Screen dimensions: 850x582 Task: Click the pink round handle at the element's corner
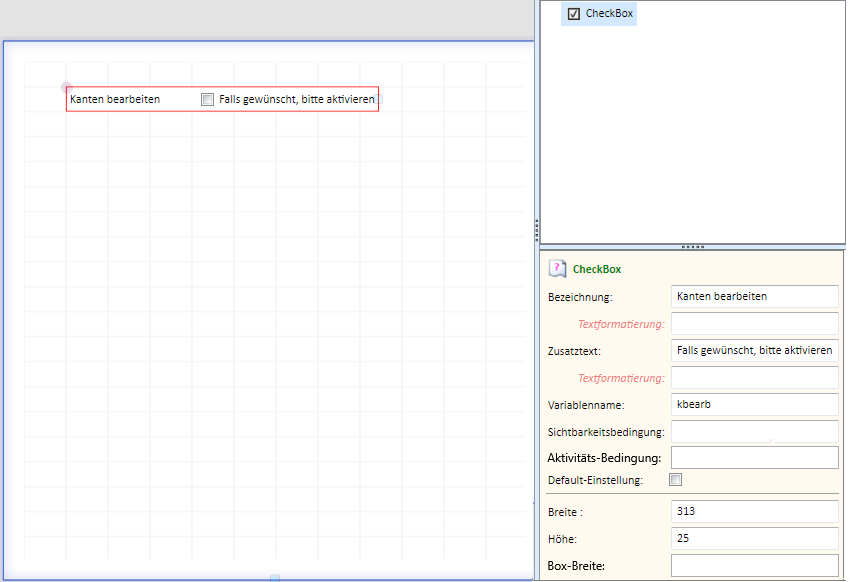coord(67,87)
